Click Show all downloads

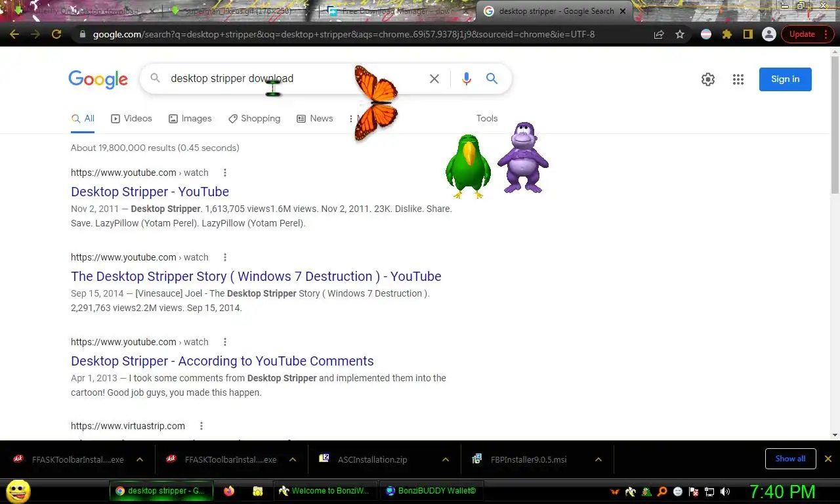click(x=790, y=459)
